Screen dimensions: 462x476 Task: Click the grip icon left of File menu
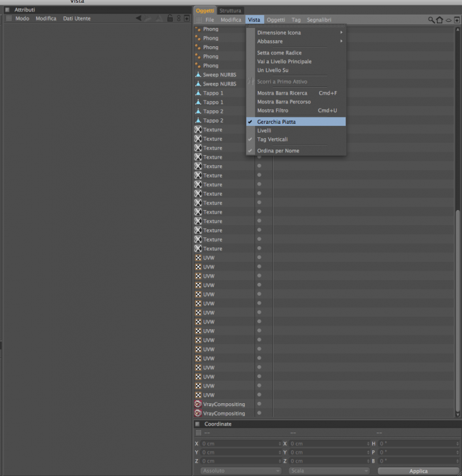199,20
